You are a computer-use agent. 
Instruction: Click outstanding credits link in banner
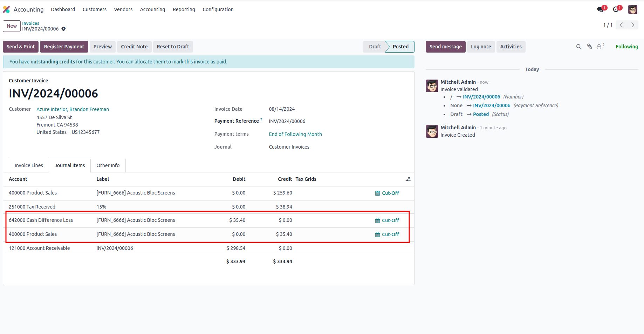click(53, 62)
